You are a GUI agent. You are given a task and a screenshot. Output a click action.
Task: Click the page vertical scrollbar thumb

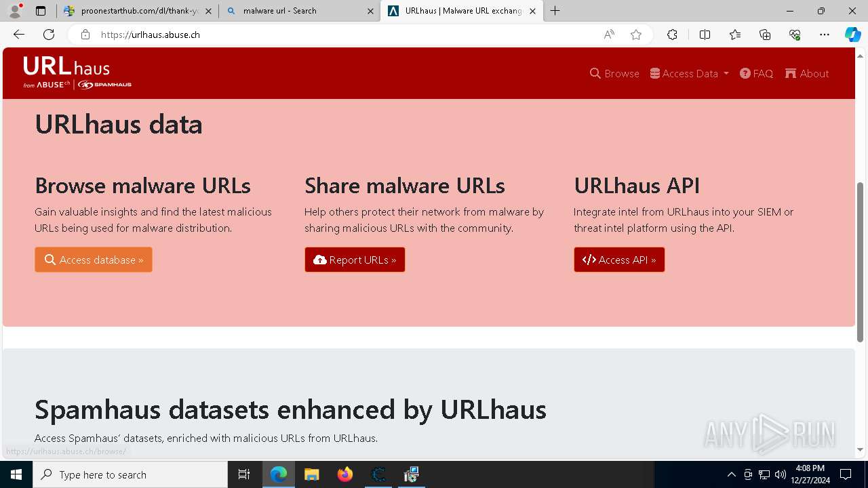click(861, 261)
